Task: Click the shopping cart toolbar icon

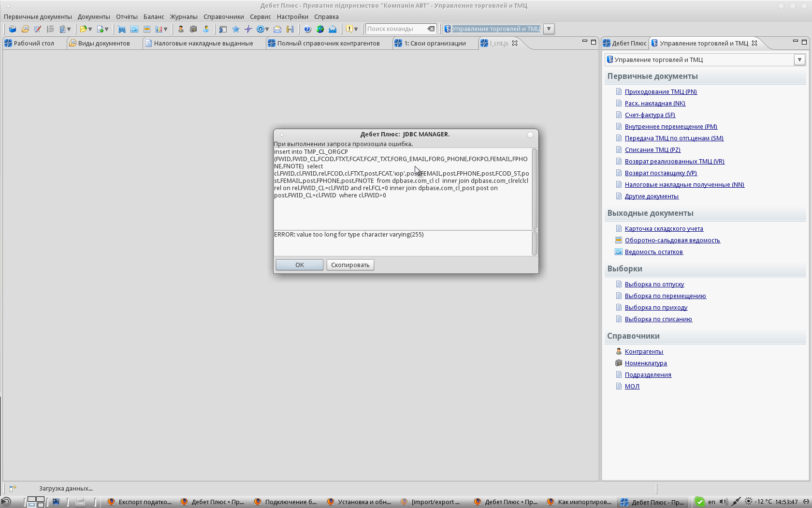Action: 122,29
